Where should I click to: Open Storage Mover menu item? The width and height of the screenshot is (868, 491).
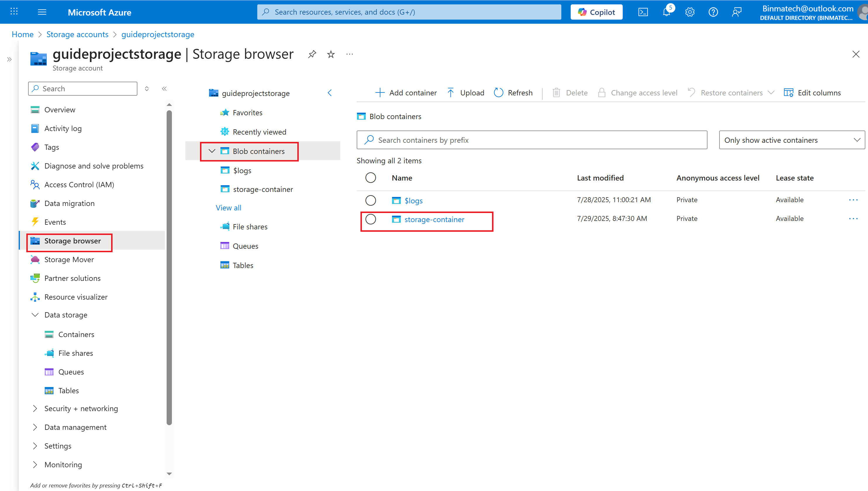[x=69, y=259]
